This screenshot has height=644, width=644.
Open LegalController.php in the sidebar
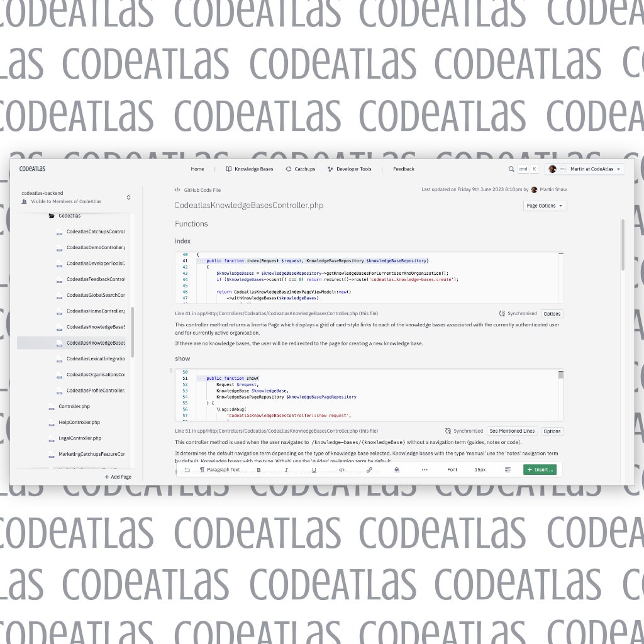click(80, 438)
